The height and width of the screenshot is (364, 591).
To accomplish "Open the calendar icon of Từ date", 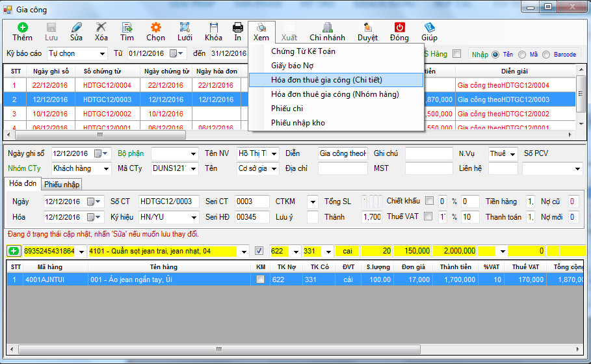I will [173, 53].
